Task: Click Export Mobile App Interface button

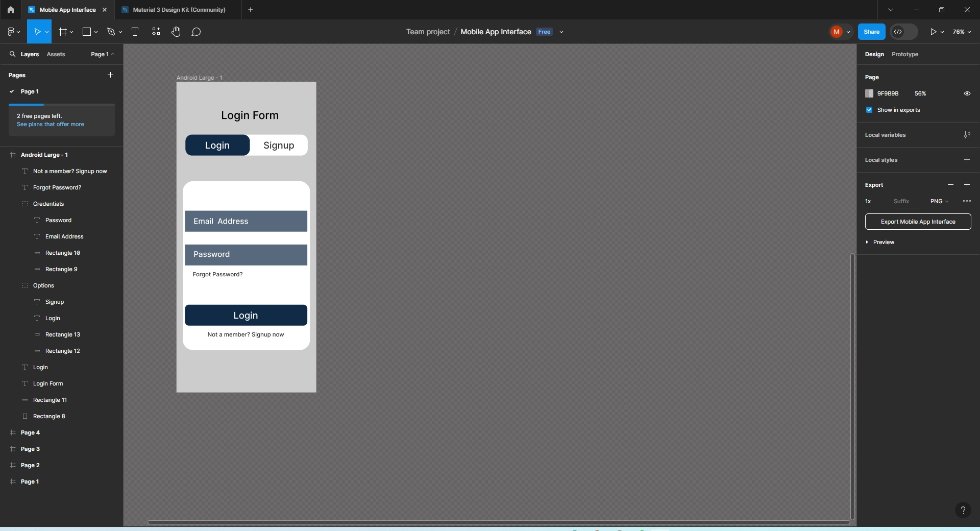Action: (x=918, y=222)
